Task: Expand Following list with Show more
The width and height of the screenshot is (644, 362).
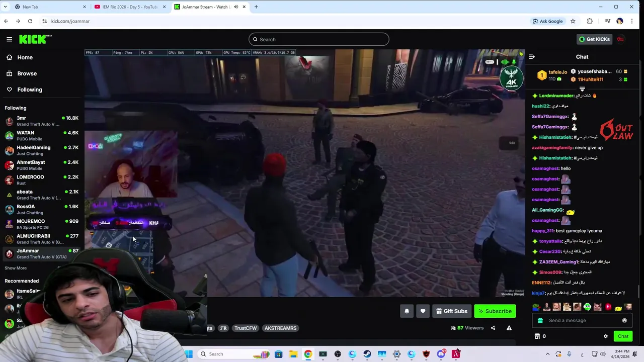Action: 16,268
